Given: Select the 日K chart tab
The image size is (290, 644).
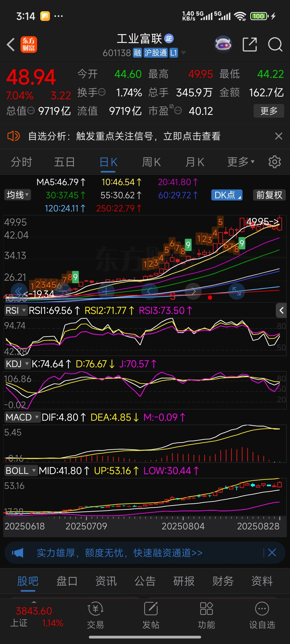Looking at the screenshot, I should tap(108, 162).
